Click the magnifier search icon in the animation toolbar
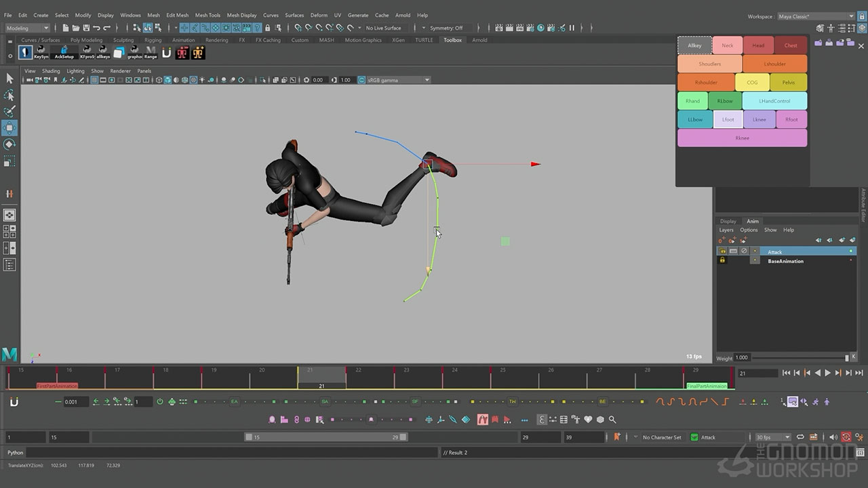Image resolution: width=868 pixels, height=488 pixels. 612,420
